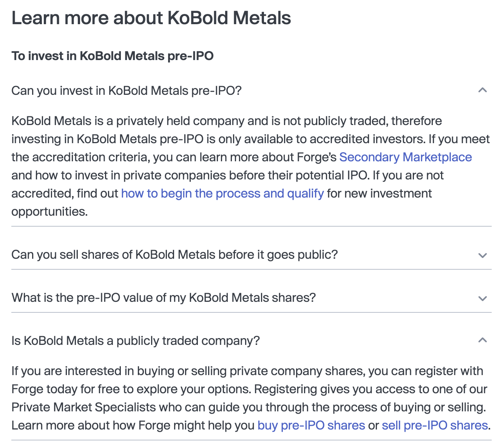Click the chevron beside 'Can you sell shares' question
The height and width of the screenshot is (448, 500).
tap(482, 255)
